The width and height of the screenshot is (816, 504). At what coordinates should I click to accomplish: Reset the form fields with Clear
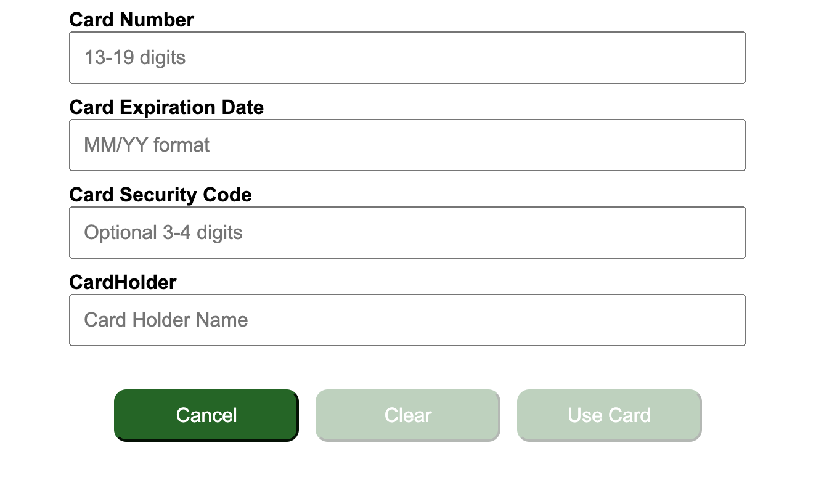(407, 415)
